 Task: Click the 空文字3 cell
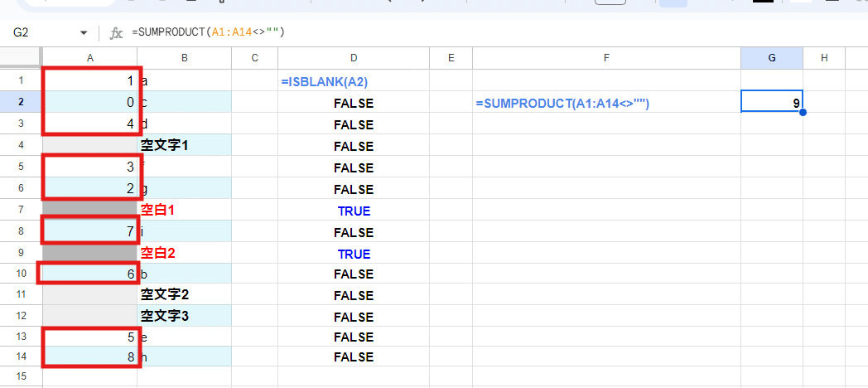(184, 316)
